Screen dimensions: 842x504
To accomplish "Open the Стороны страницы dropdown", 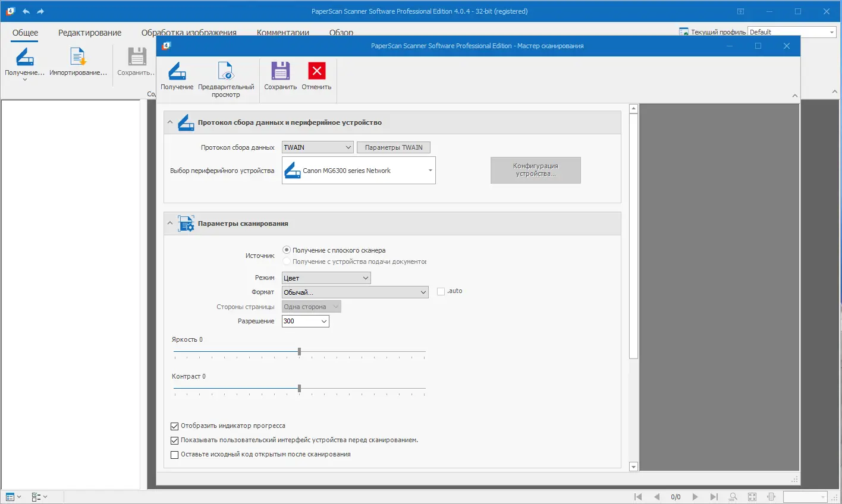I will tap(312, 307).
